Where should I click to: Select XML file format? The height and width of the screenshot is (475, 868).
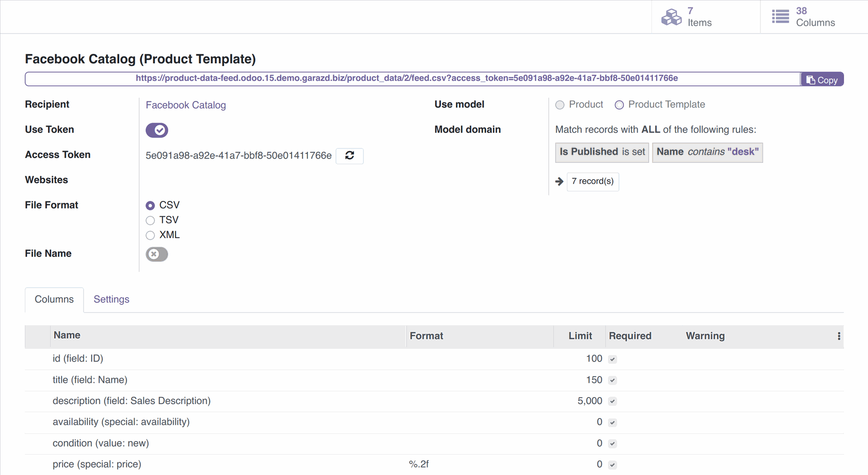[x=151, y=235]
